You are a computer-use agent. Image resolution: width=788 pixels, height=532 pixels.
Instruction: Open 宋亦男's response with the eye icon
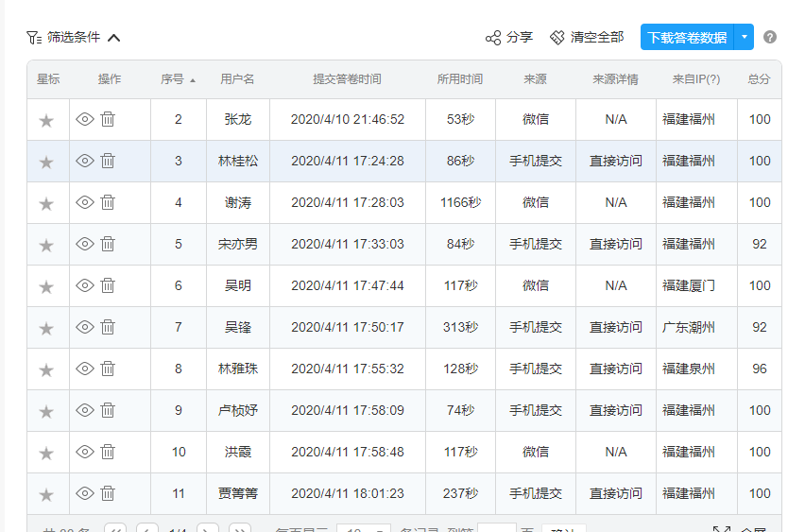pyautogui.click(x=85, y=244)
